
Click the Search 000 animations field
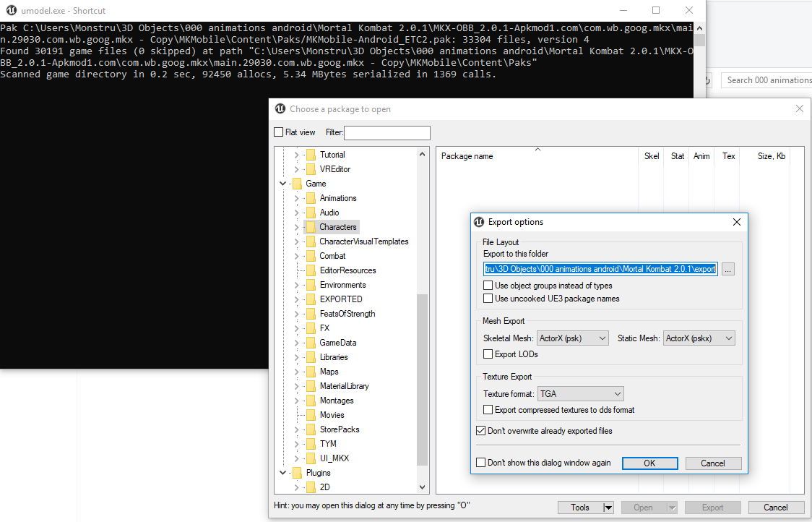(x=766, y=80)
